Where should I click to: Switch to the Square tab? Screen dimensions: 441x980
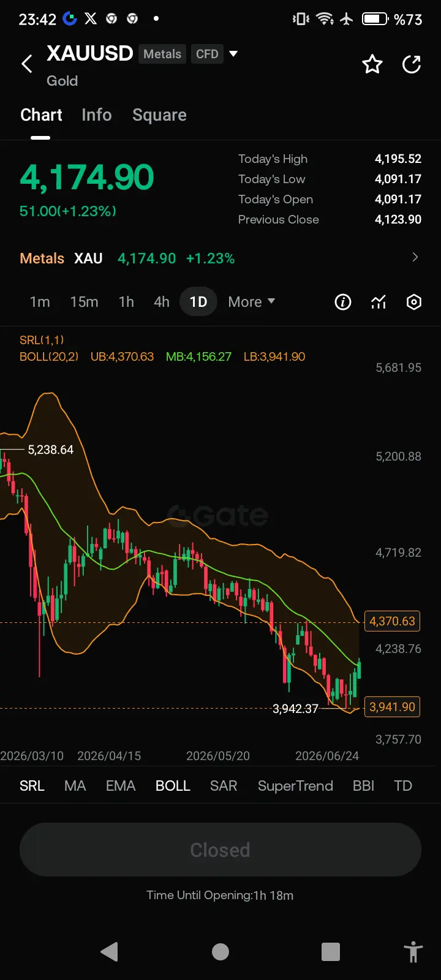pyautogui.click(x=159, y=115)
